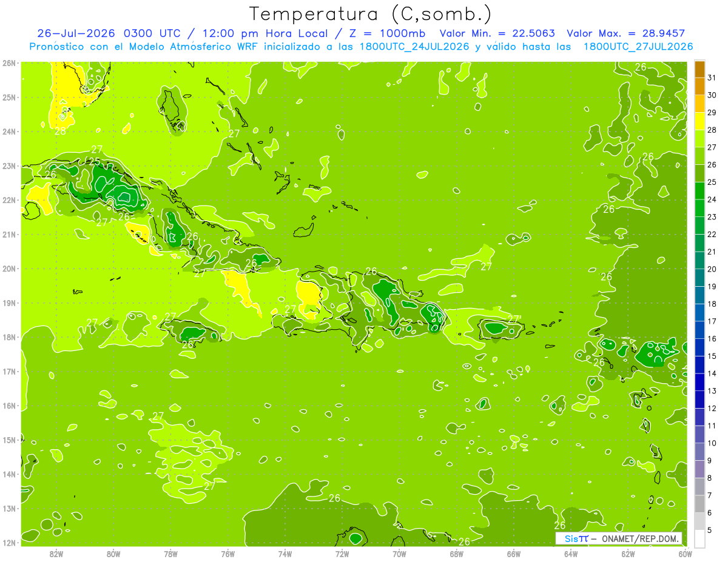The image size is (728, 562).
Task: Click the gray legend swatch between 6 and 7
Action: pyautogui.click(x=699, y=504)
